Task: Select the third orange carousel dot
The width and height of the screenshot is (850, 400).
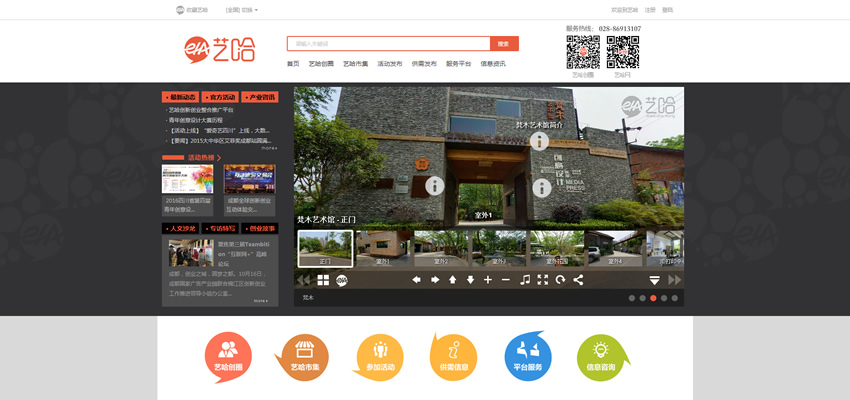Action: 653,298
